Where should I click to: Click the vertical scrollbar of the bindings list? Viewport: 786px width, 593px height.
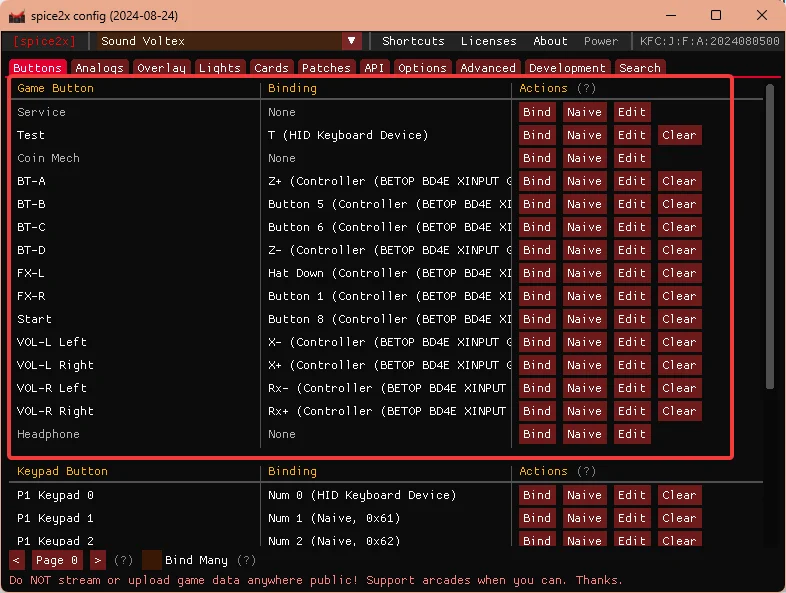(770, 237)
